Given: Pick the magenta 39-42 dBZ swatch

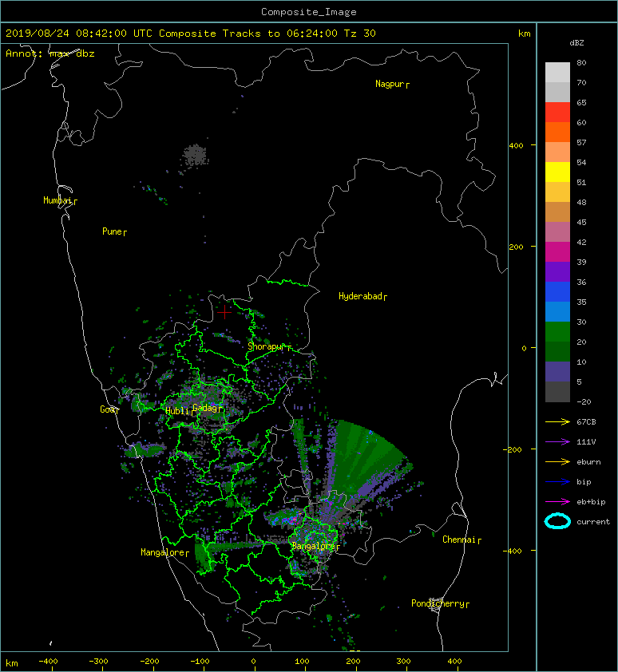Looking at the screenshot, I should point(557,251).
